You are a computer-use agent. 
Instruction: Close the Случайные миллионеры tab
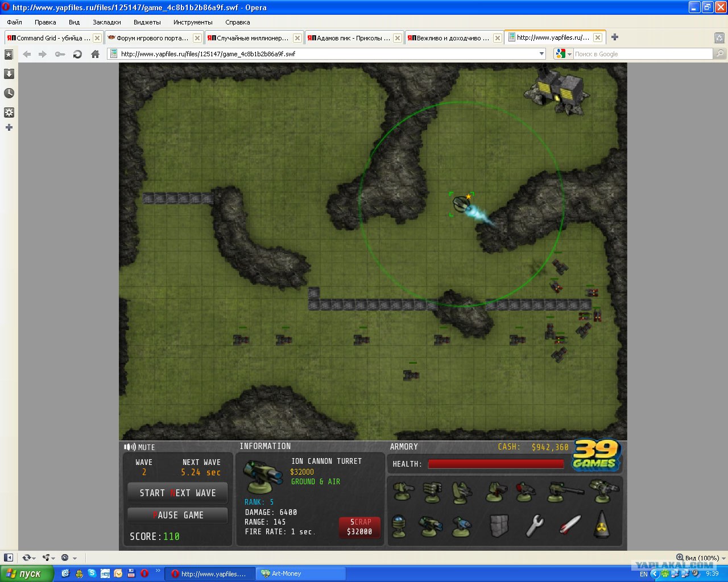(x=297, y=38)
